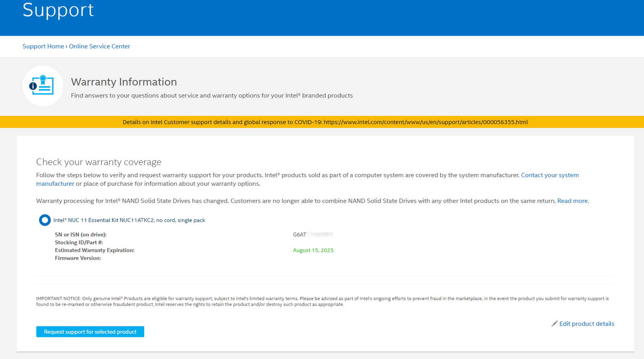Image resolution: width=644 pixels, height=359 pixels.
Task: Click the serial number value starting G6AT
Action: [x=313, y=234]
